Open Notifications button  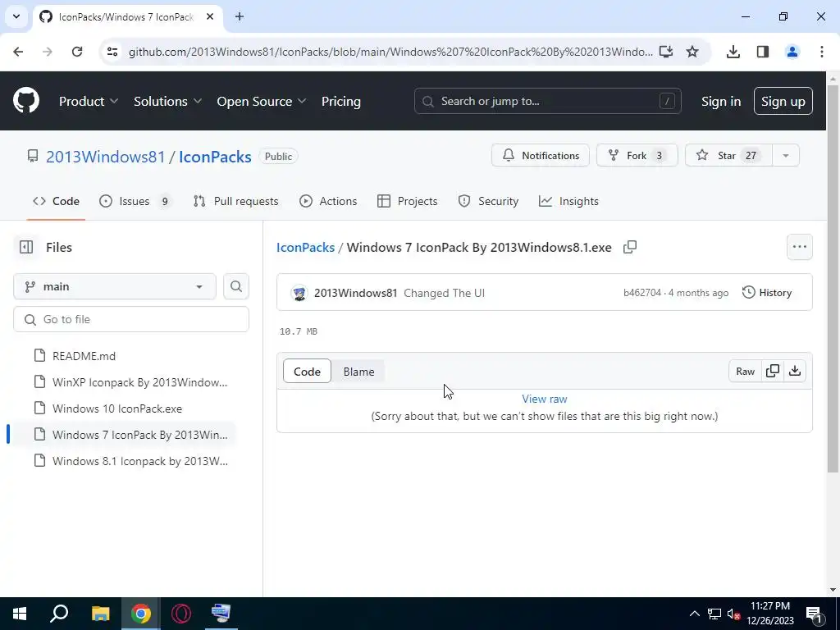coord(541,155)
